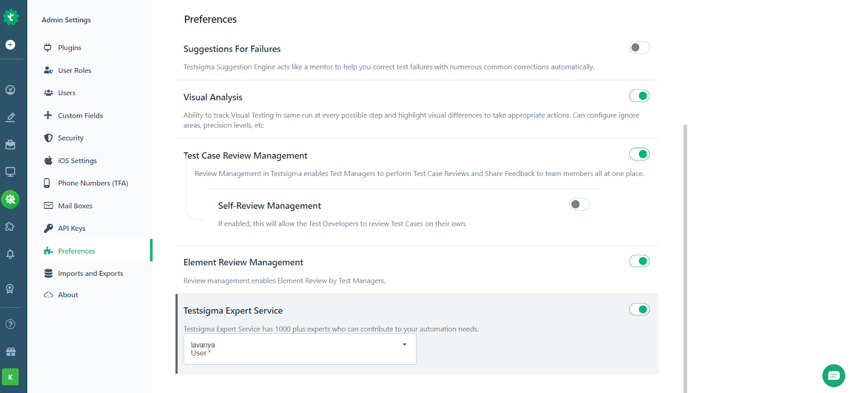Go to User Roles settings
This screenshot has width=868, height=393.
point(74,71)
